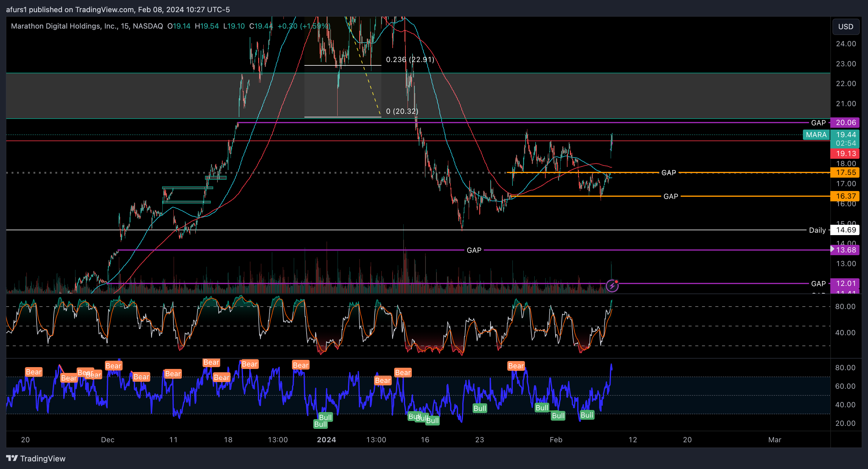Image resolution: width=868 pixels, height=469 pixels.
Task: Click the purple 13.68 price label
Action: [x=846, y=250]
